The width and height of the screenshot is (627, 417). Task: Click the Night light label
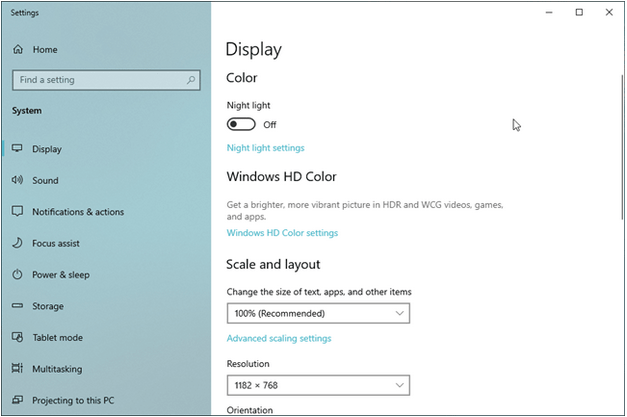click(248, 105)
